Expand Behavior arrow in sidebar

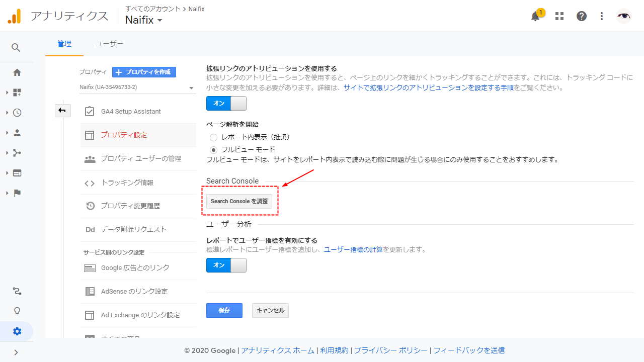point(7,173)
